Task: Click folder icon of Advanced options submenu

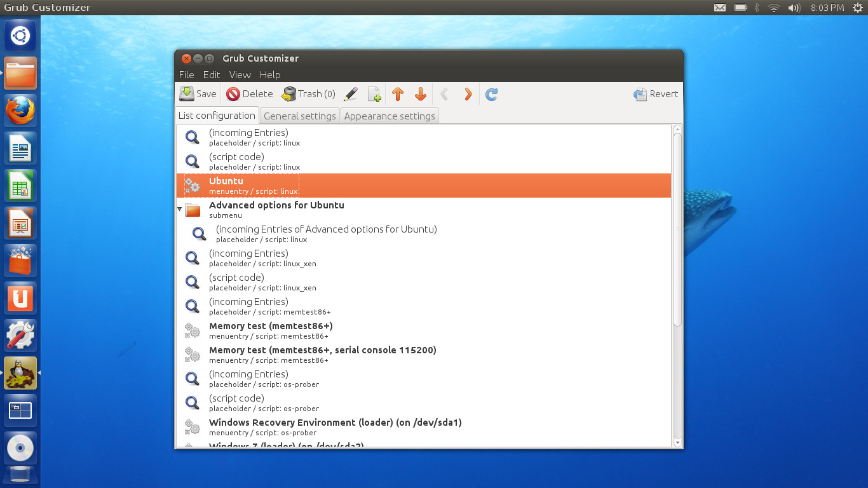Action: tap(193, 210)
